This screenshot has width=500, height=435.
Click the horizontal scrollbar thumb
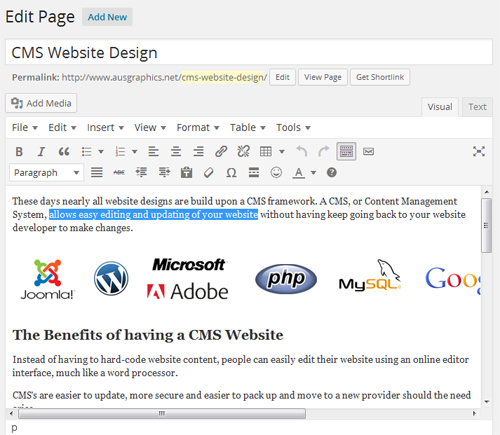(x=162, y=414)
